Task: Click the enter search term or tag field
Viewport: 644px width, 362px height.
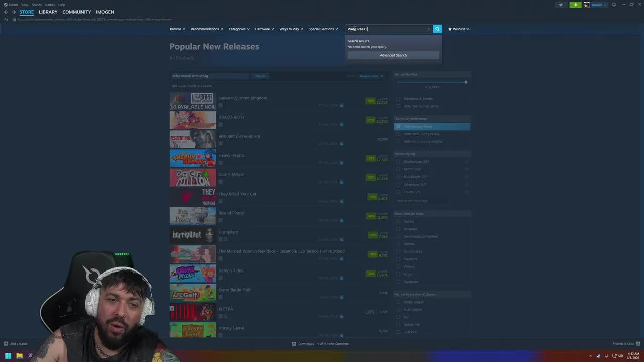Action: (210, 76)
